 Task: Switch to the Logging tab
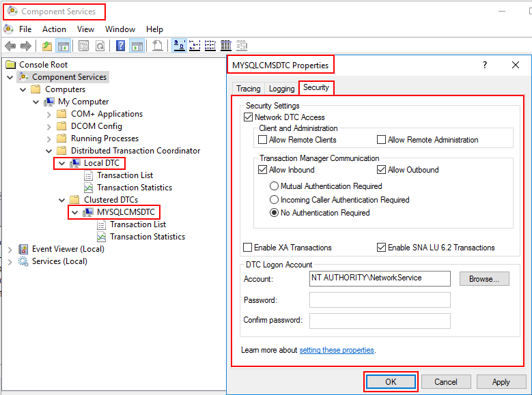281,89
